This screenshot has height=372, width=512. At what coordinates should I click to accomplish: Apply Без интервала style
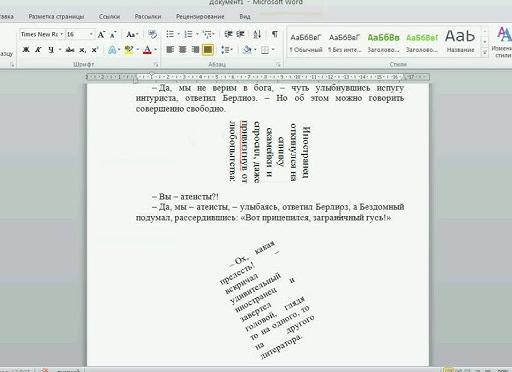click(x=344, y=42)
